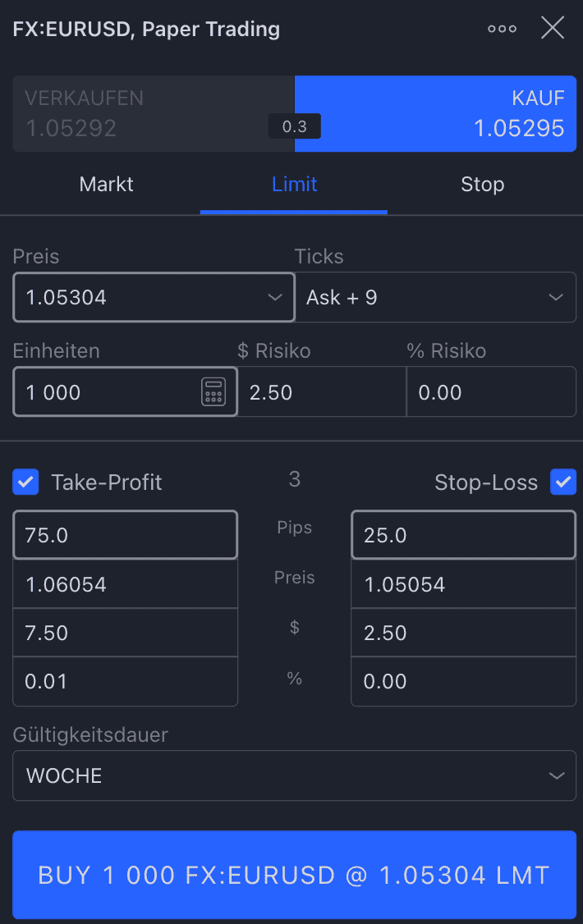583x924 pixels.
Task: Disable the Take-Profit checkbox
Action: tap(25, 483)
